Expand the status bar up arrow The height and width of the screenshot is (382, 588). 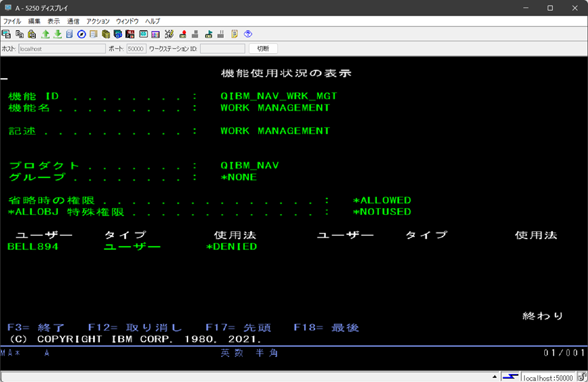(496, 377)
